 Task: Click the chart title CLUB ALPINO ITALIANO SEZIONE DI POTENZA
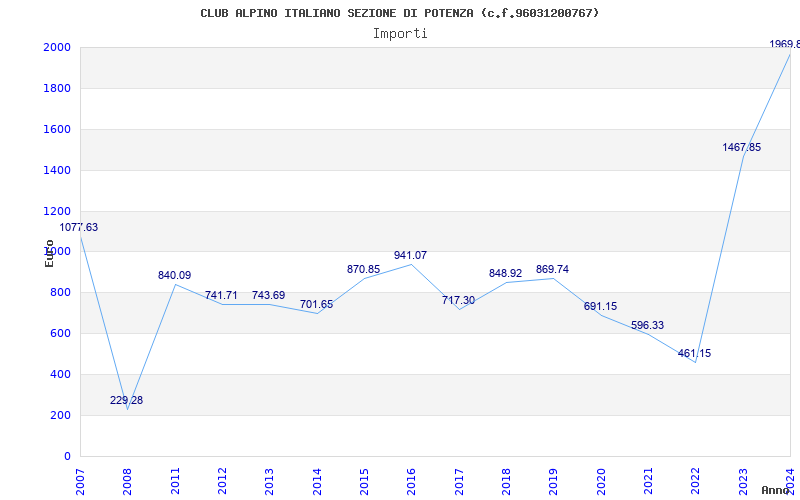click(399, 13)
